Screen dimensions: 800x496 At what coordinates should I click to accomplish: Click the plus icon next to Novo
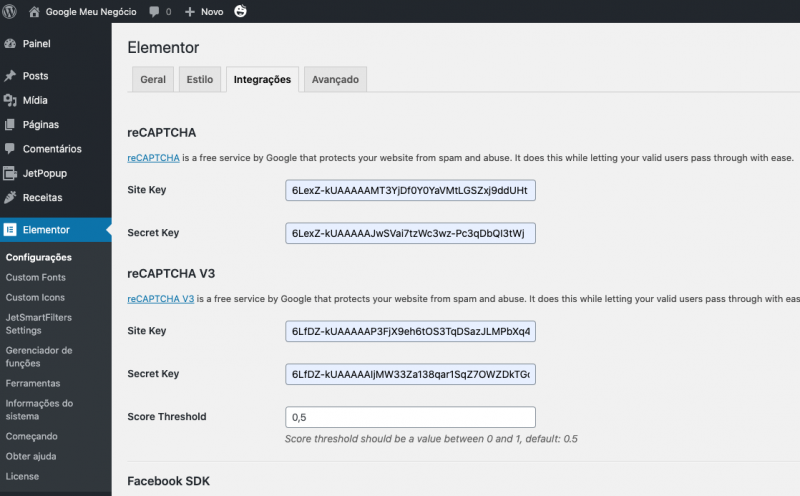[x=189, y=11]
